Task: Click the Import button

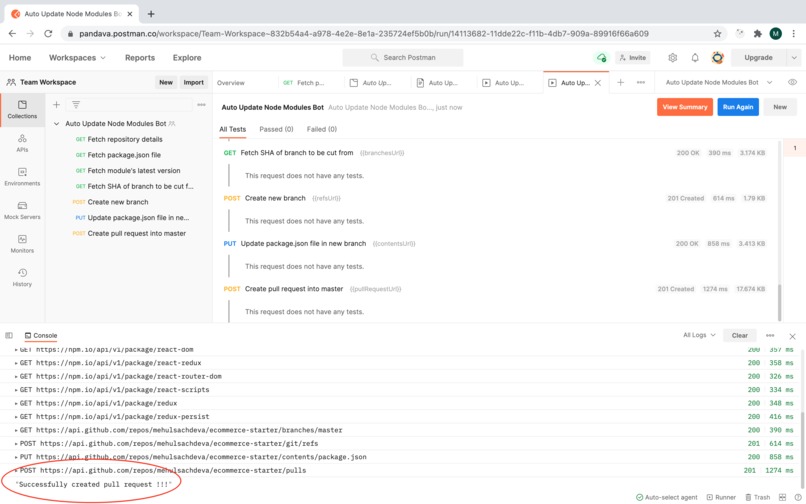Action: tap(194, 82)
